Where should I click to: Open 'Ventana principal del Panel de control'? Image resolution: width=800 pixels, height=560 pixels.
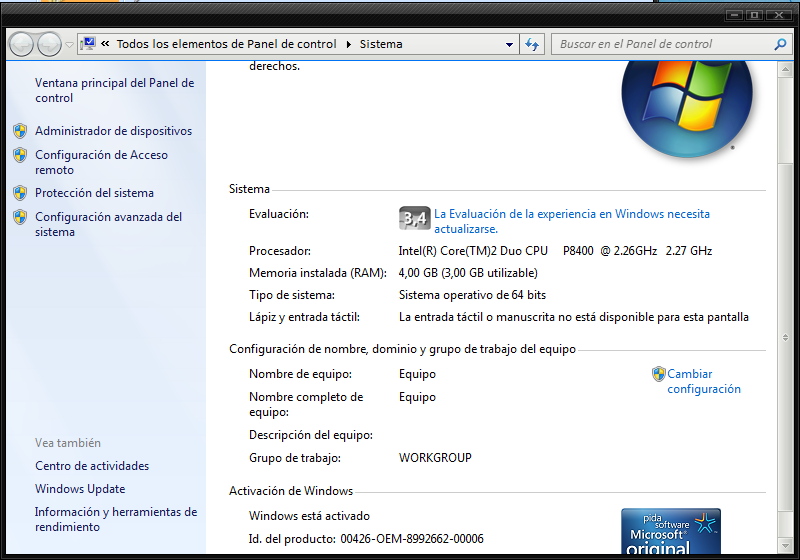[x=114, y=90]
